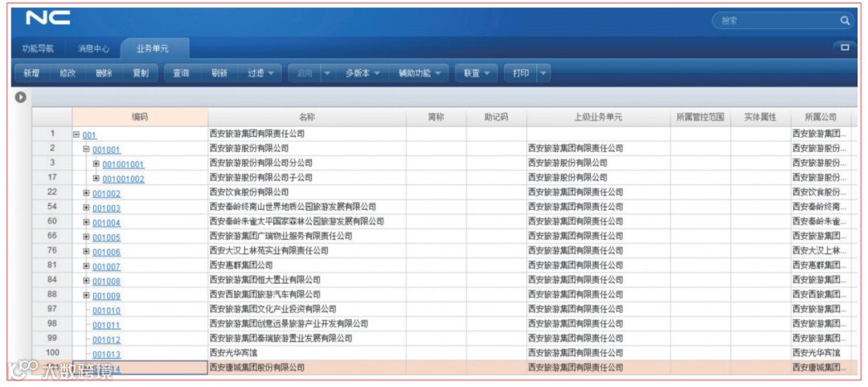This screenshot has height=387, width=868.
Task: Expand the 001003 tree node
Action: 86,208
